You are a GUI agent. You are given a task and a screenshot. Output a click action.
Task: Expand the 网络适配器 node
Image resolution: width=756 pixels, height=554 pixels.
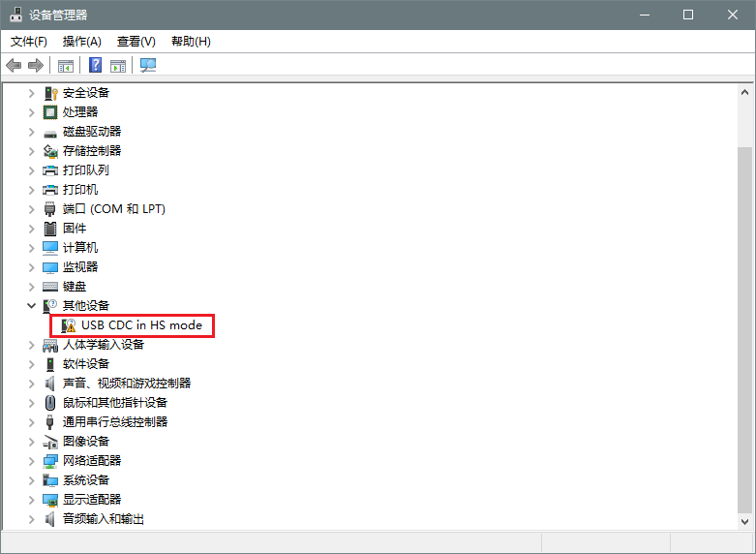point(31,461)
